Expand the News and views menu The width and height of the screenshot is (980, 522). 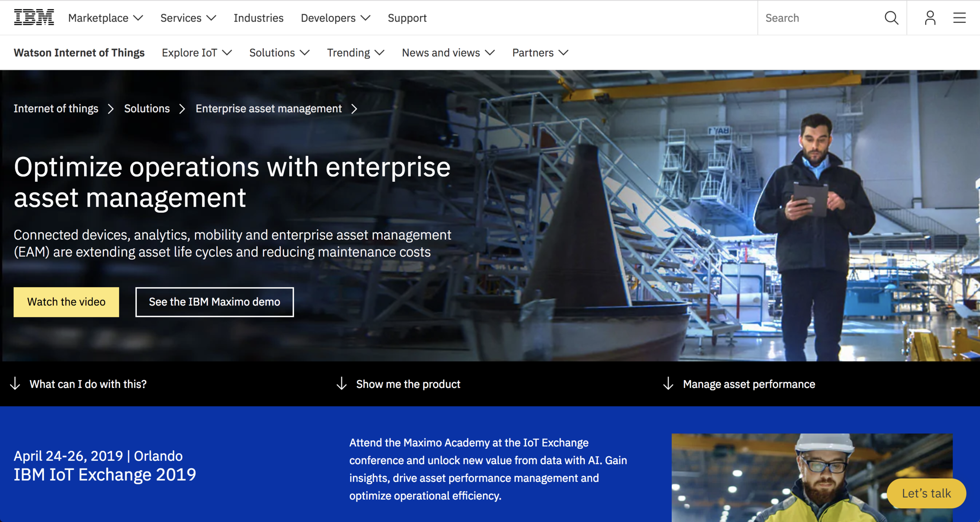pos(448,53)
